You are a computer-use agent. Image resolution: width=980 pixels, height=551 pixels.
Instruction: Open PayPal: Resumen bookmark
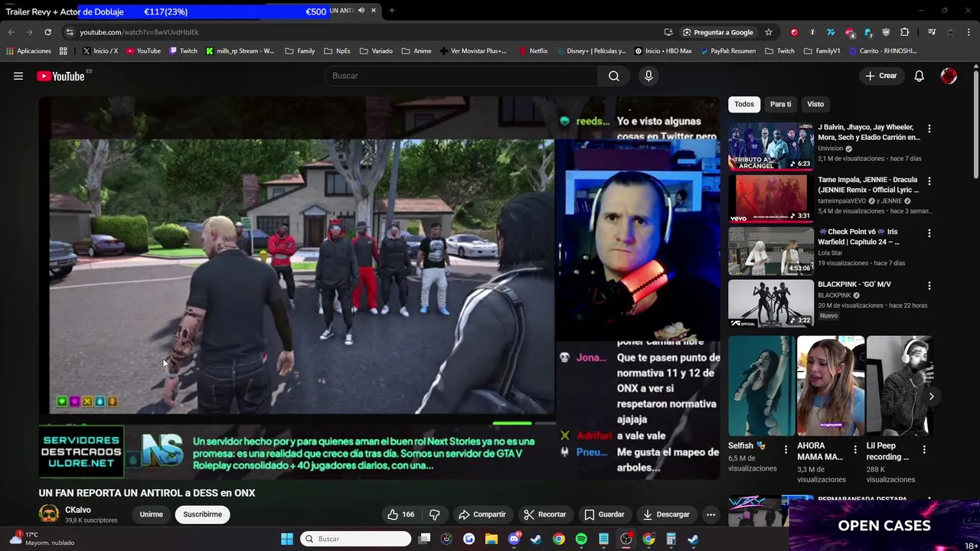[x=727, y=51]
